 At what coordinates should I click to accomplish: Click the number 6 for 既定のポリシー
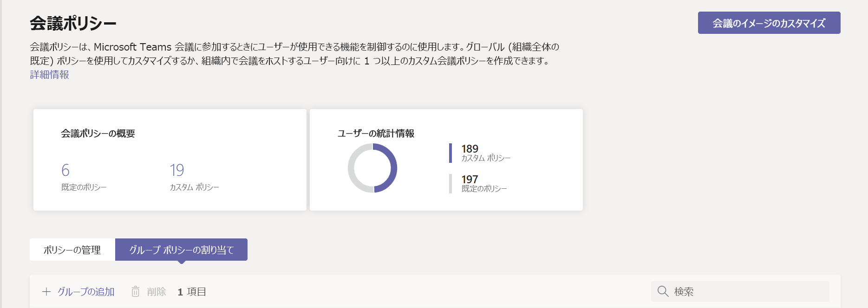(65, 170)
